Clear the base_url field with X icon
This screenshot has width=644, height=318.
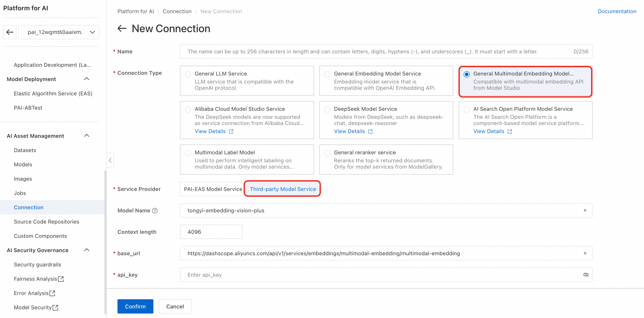pos(585,253)
